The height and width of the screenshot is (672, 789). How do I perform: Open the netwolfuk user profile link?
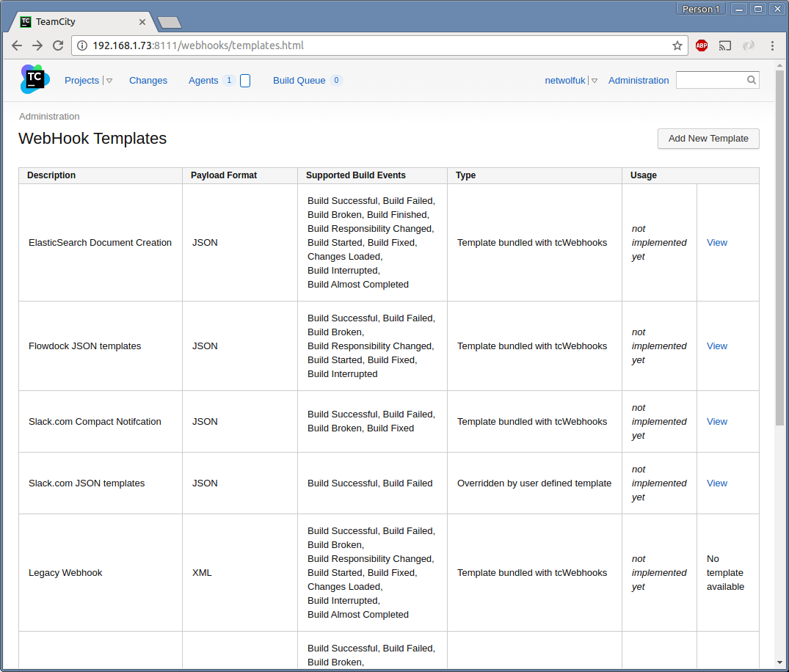(x=565, y=81)
